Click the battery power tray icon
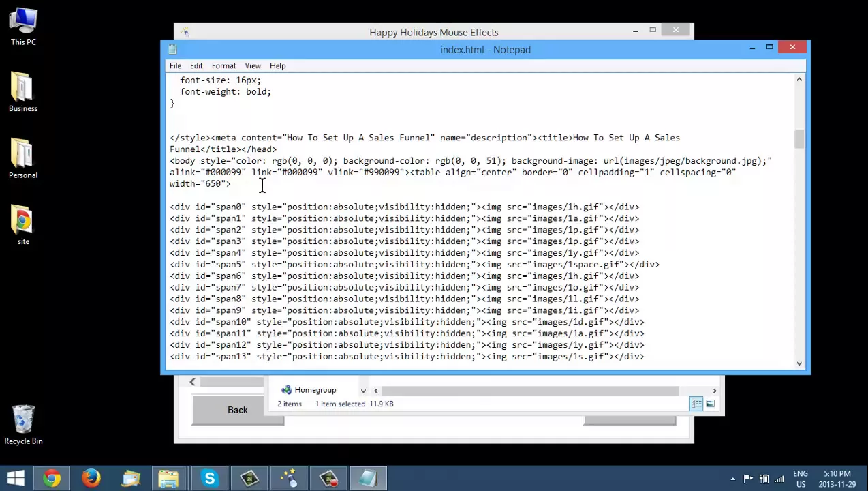Screen dimensions: 868x491 point(764,479)
